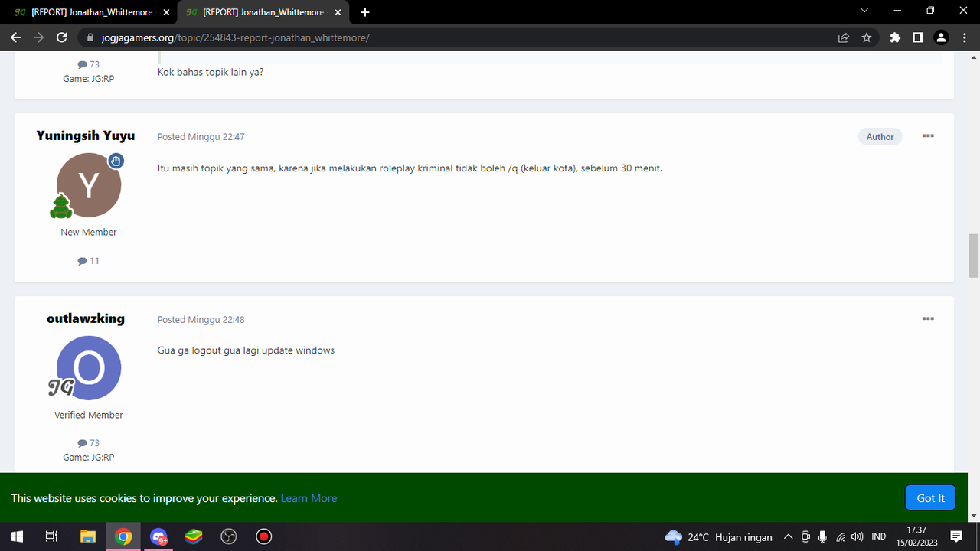The width and height of the screenshot is (980, 551).
Task: Open Discord from the taskbar
Action: 158,536
